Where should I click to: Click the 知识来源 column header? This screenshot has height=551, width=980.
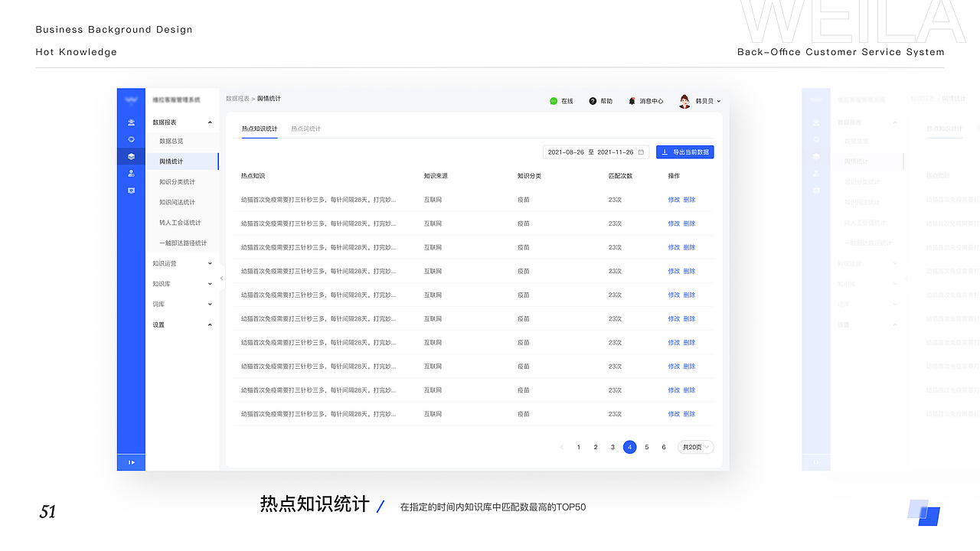click(436, 176)
